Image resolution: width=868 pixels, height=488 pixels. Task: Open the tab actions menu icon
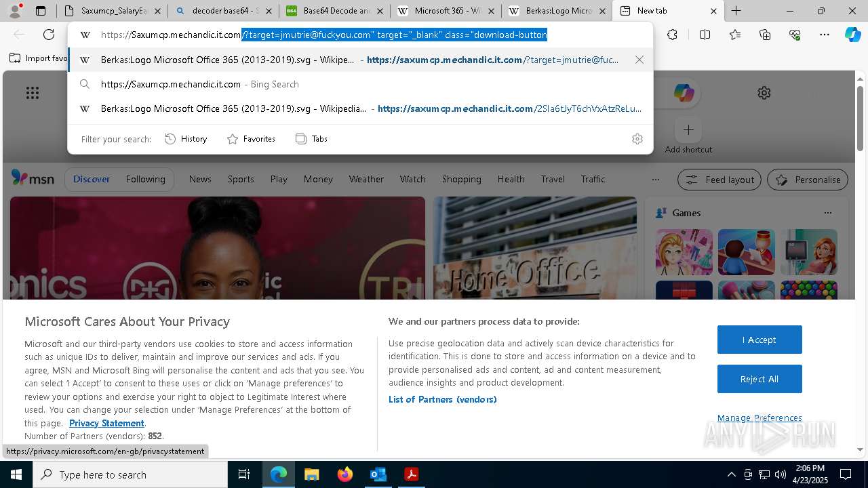(x=41, y=11)
